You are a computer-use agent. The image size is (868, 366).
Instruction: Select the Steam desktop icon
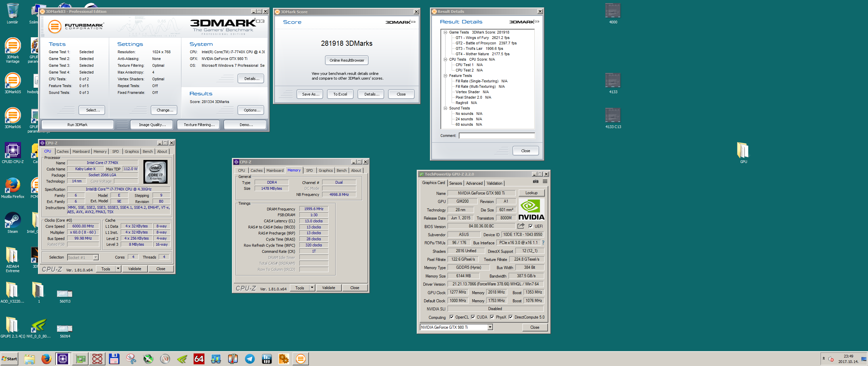click(13, 223)
